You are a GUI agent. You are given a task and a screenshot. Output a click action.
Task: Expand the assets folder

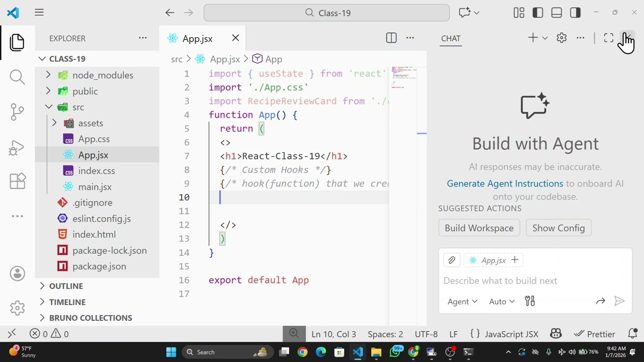pyautogui.click(x=54, y=123)
